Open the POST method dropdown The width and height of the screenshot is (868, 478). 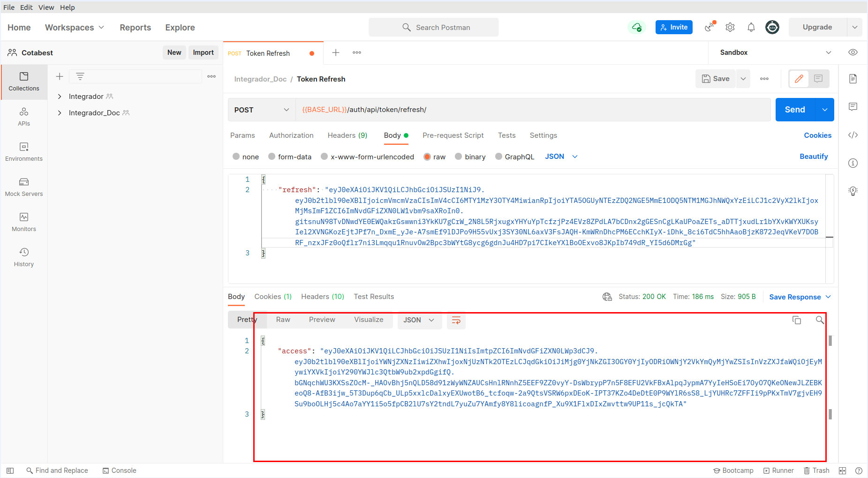point(262,110)
